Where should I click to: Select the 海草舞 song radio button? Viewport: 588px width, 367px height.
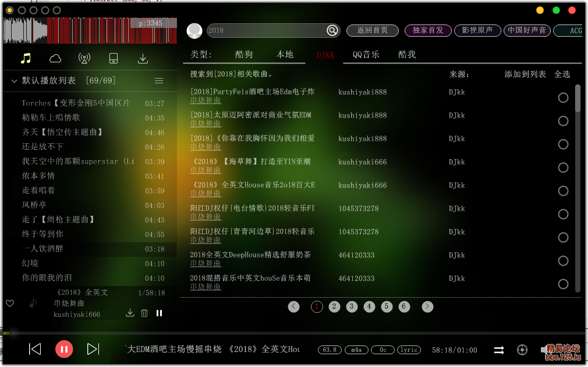(563, 168)
